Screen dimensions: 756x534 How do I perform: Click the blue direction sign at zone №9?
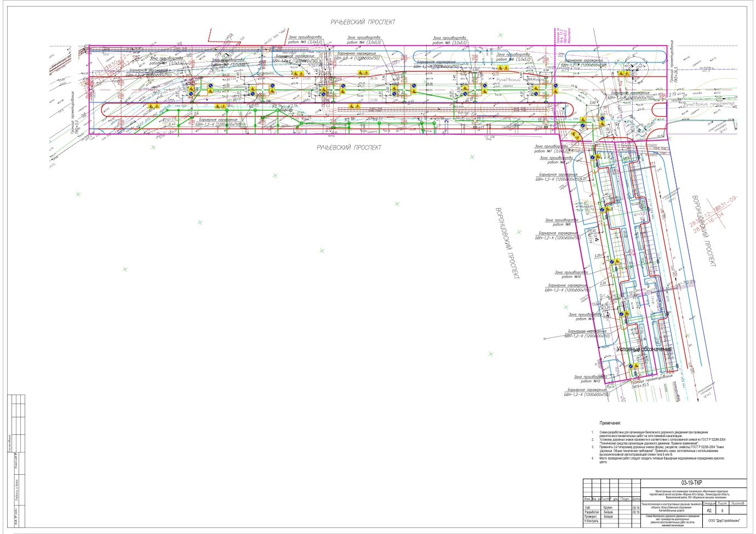point(602,210)
